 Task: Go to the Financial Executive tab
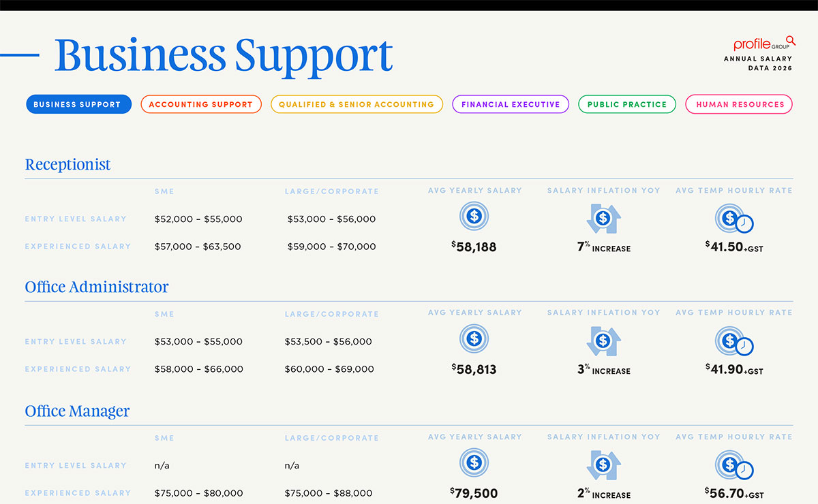(x=511, y=104)
